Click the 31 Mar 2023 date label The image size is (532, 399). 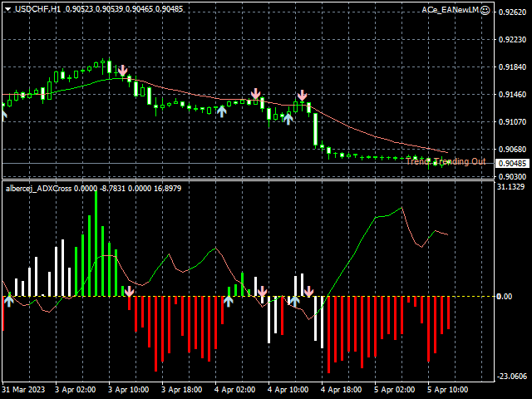(x=22, y=389)
